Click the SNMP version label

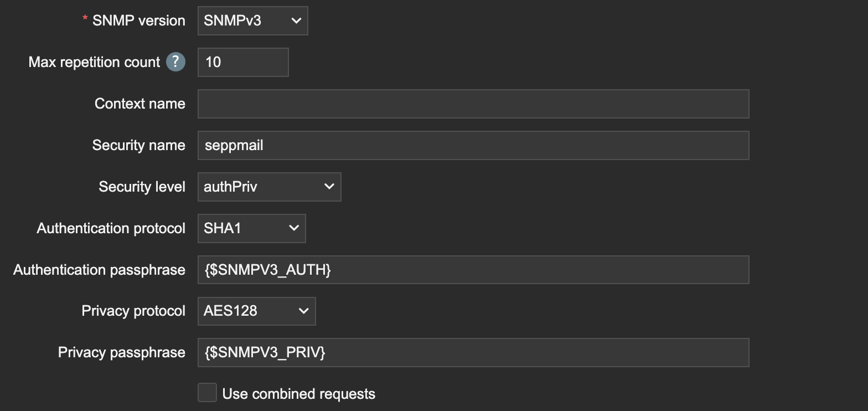(138, 20)
